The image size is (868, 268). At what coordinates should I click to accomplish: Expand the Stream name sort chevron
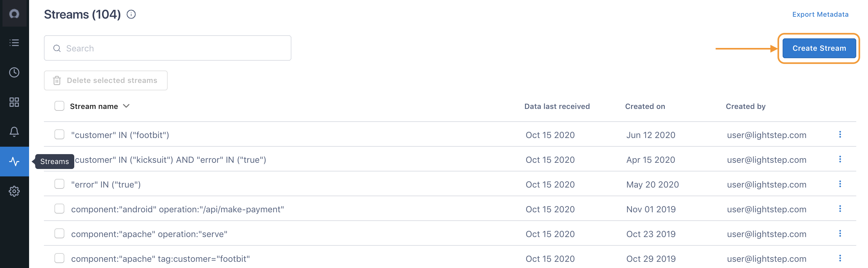click(x=126, y=106)
